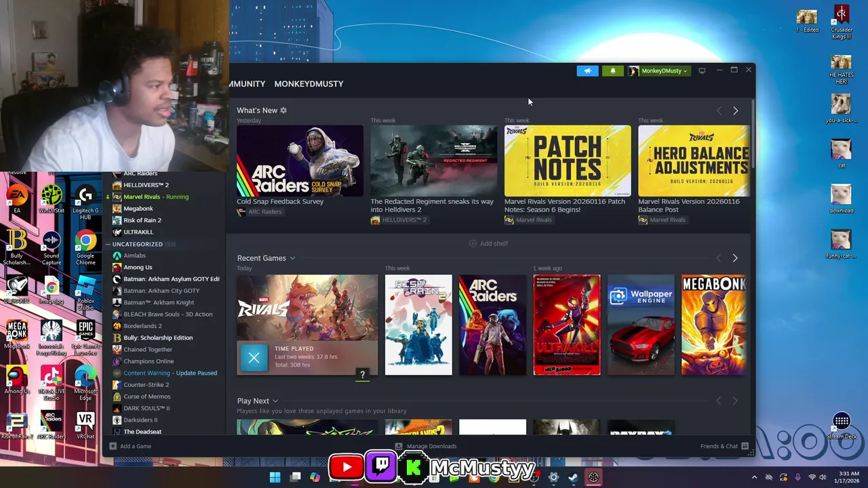Select HELLDIVERS 2 in Steam library list
Viewport: 868px width, 488px height.
(146, 185)
